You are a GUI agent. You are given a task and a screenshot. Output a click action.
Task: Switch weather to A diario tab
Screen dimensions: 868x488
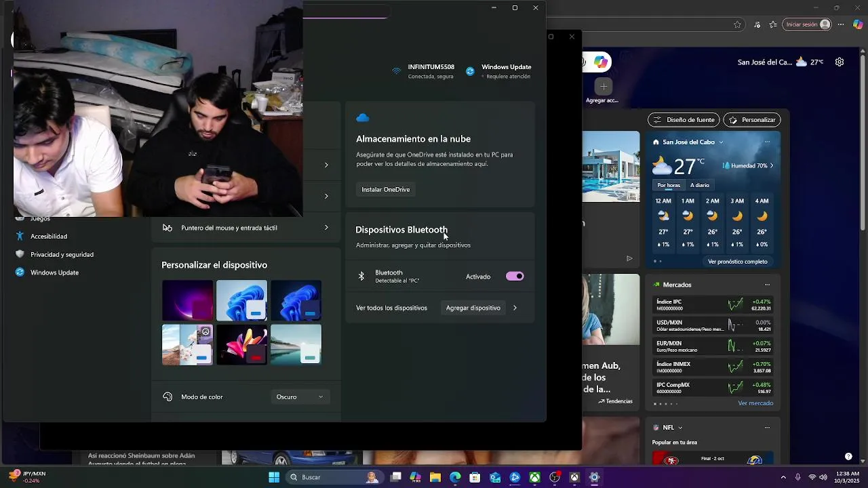click(700, 185)
